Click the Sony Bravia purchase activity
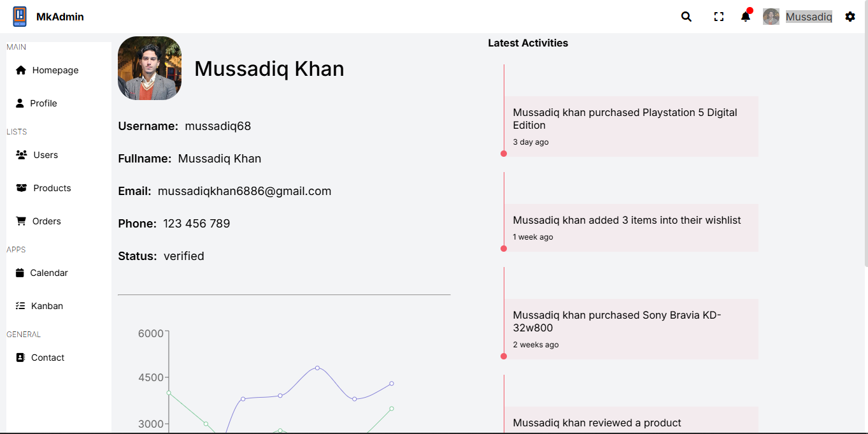Image resolution: width=868 pixels, height=434 pixels. [631, 329]
